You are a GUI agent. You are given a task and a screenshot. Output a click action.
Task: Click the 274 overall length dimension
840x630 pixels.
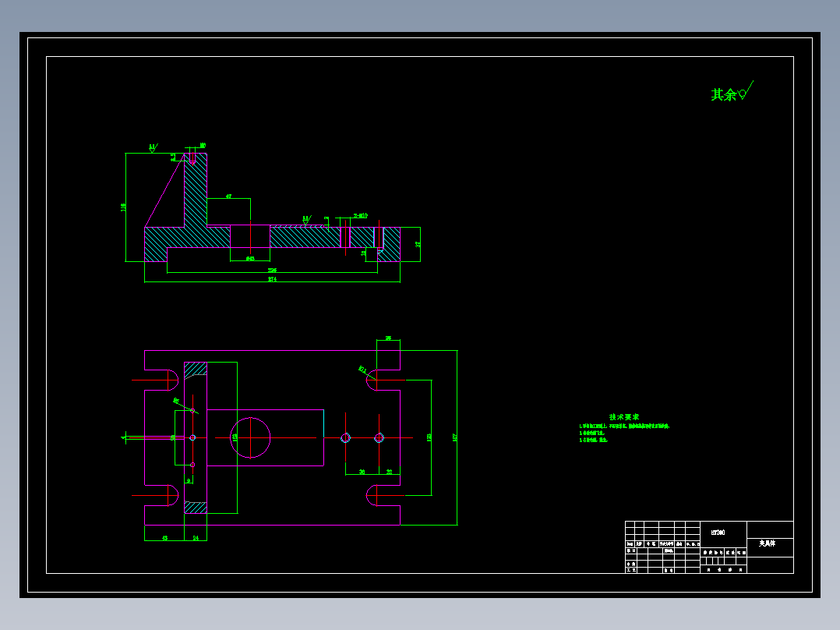point(272,279)
